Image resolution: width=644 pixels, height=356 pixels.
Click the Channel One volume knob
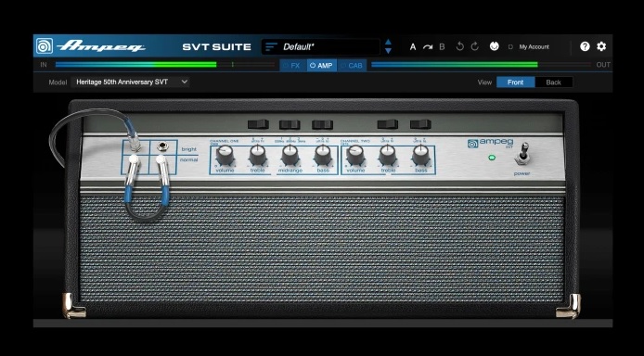point(225,155)
